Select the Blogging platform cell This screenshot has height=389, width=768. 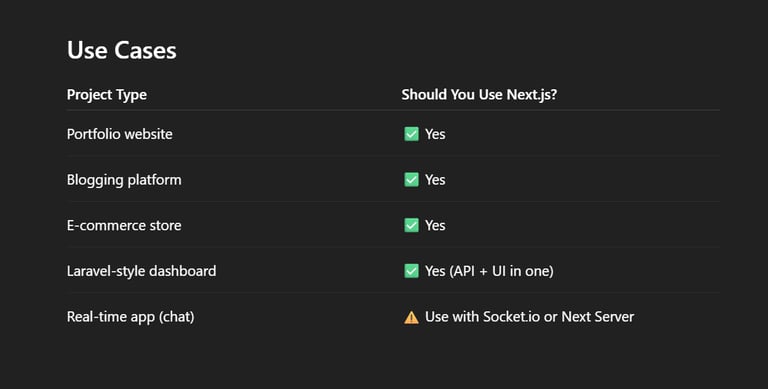tap(124, 180)
